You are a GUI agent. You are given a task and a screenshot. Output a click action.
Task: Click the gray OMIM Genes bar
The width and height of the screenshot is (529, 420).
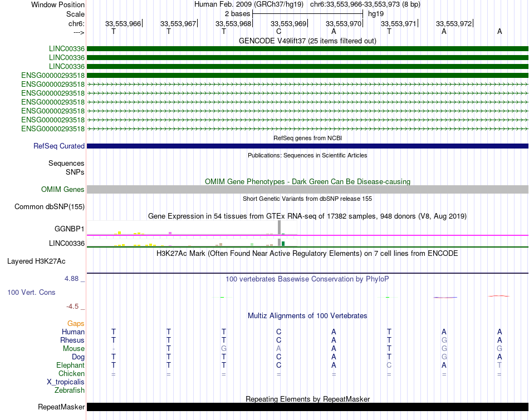pyautogui.click(x=307, y=190)
